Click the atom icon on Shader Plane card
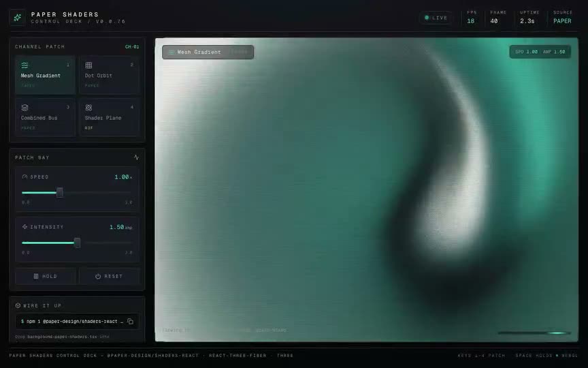This screenshot has width=588, height=368. [x=88, y=108]
